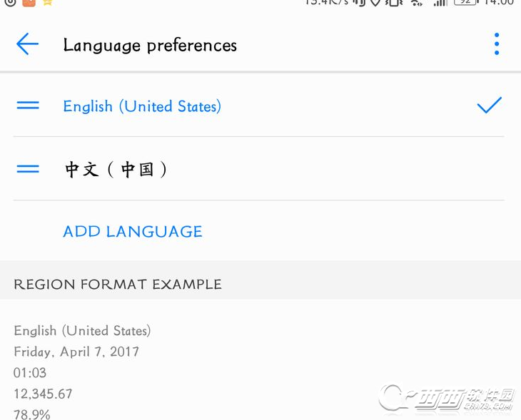Click the 78.9% percentage format example
Image resolution: width=521 pixels, height=420 pixels.
[32, 414]
